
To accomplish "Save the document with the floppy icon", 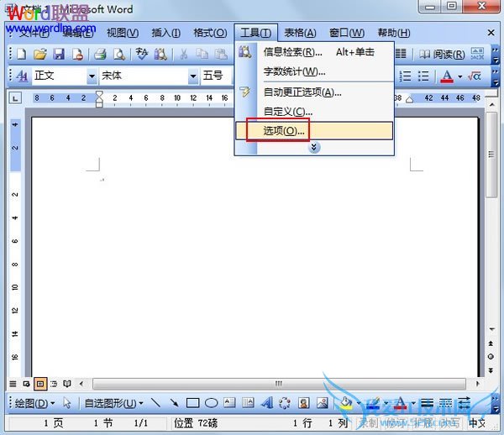I will [x=59, y=54].
